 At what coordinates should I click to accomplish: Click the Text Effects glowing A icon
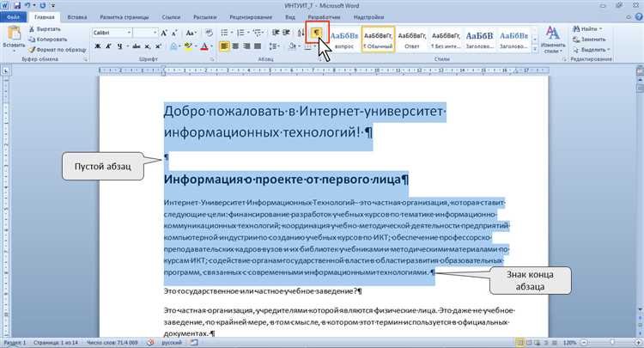pos(173,46)
